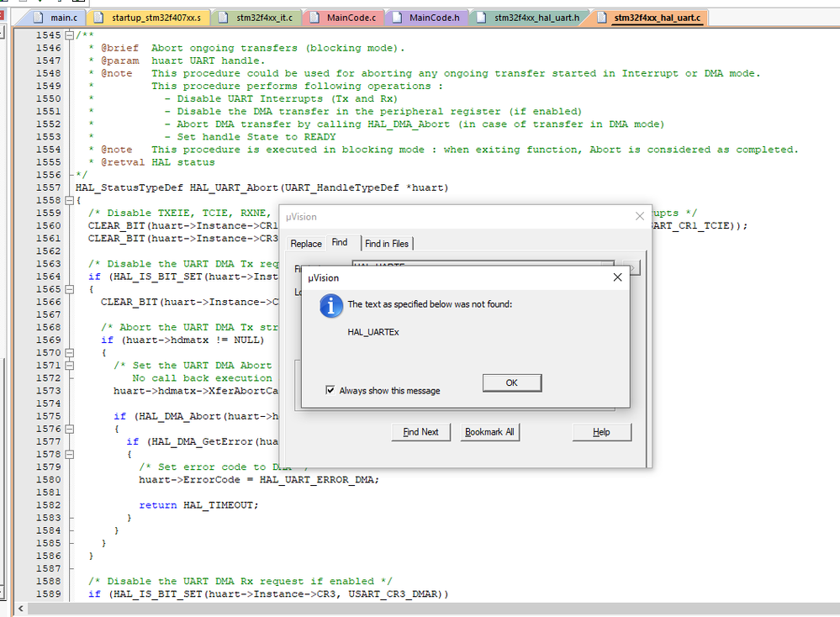Click 'if (huart->hdmatx != NULL)' line

pyautogui.click(x=182, y=340)
